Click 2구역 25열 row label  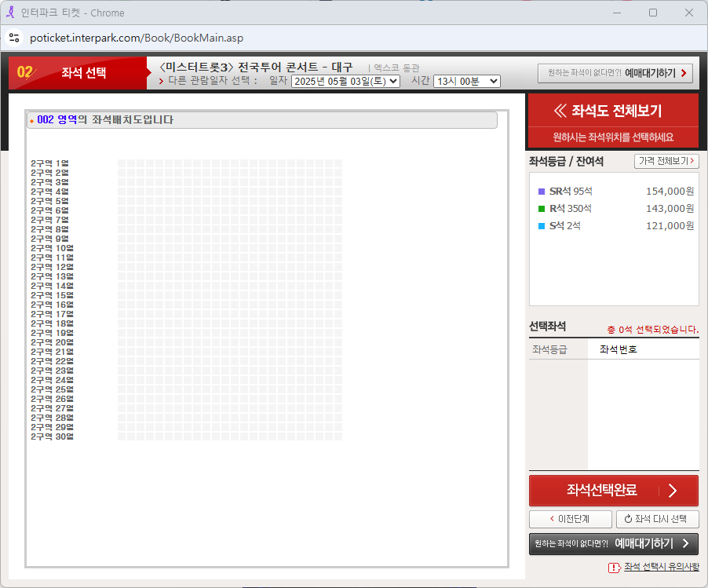coord(52,389)
